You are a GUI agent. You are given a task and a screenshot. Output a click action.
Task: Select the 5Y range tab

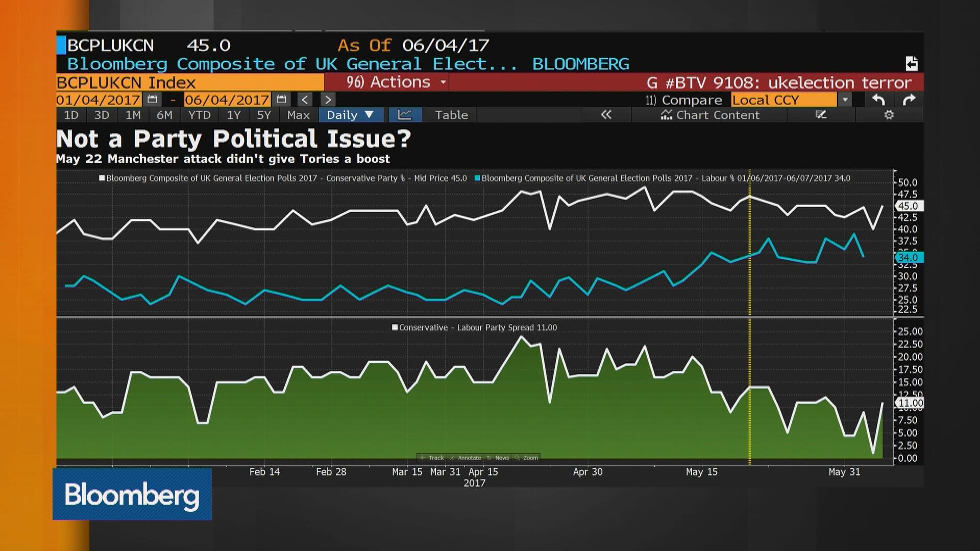tap(264, 115)
